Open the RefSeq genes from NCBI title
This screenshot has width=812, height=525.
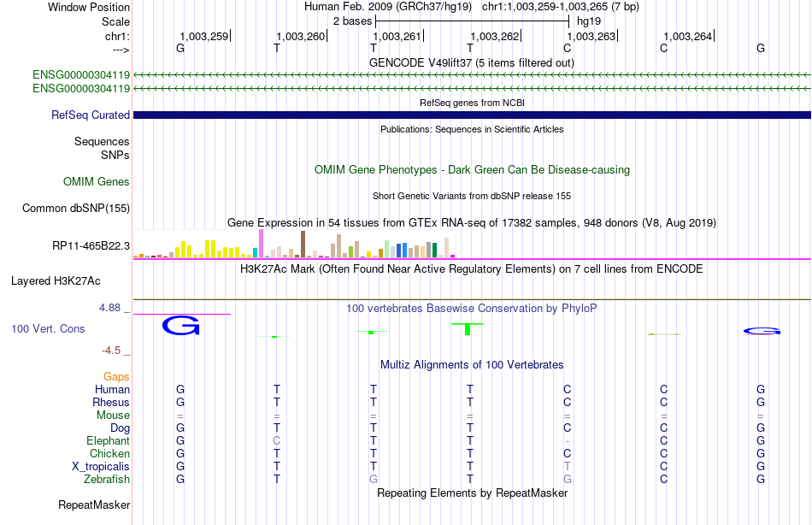click(472, 103)
